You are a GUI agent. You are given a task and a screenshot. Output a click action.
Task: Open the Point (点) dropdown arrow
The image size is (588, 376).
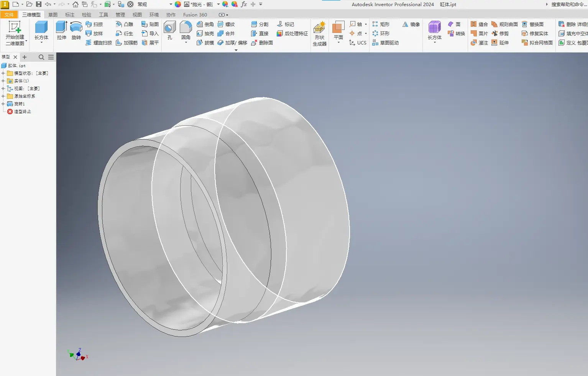(366, 33)
